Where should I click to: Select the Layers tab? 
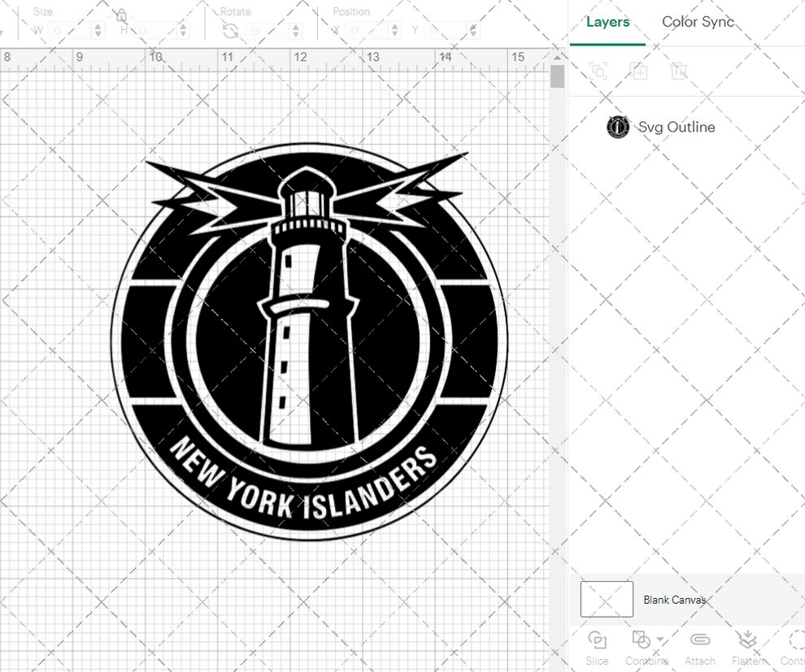(x=607, y=22)
